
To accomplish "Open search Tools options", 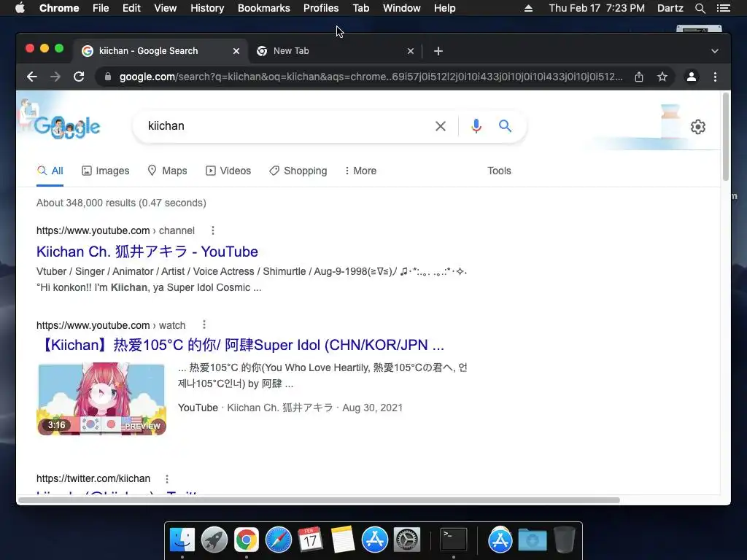I will click(x=499, y=171).
